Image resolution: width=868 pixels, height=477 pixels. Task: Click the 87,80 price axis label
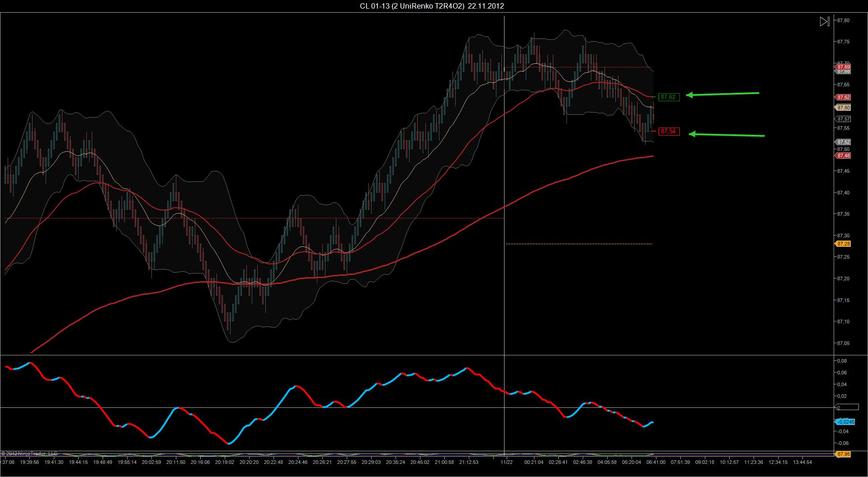click(844, 20)
